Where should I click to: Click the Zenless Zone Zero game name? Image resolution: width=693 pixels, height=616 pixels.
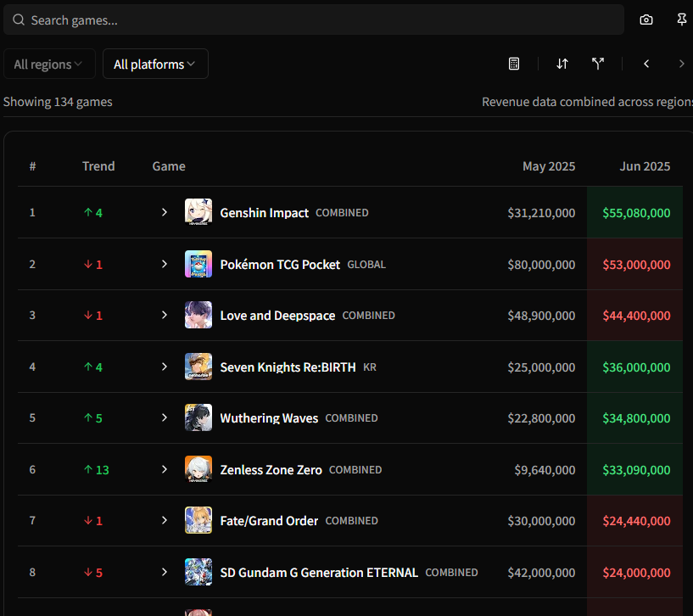[271, 469]
